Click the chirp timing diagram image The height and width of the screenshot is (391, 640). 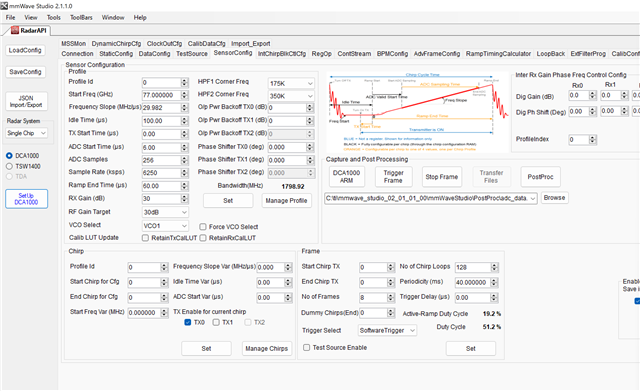[x=418, y=111]
